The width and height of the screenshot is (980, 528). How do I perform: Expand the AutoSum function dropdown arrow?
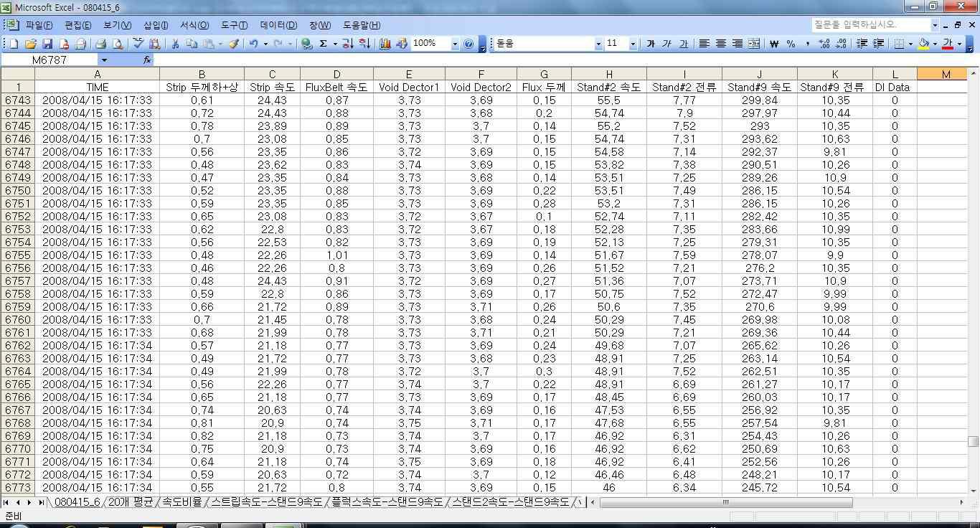pos(334,44)
